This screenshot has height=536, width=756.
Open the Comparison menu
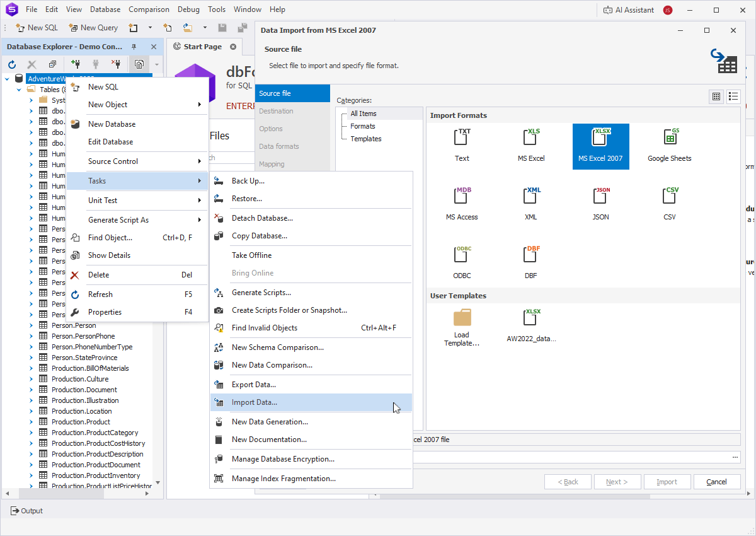tap(149, 9)
